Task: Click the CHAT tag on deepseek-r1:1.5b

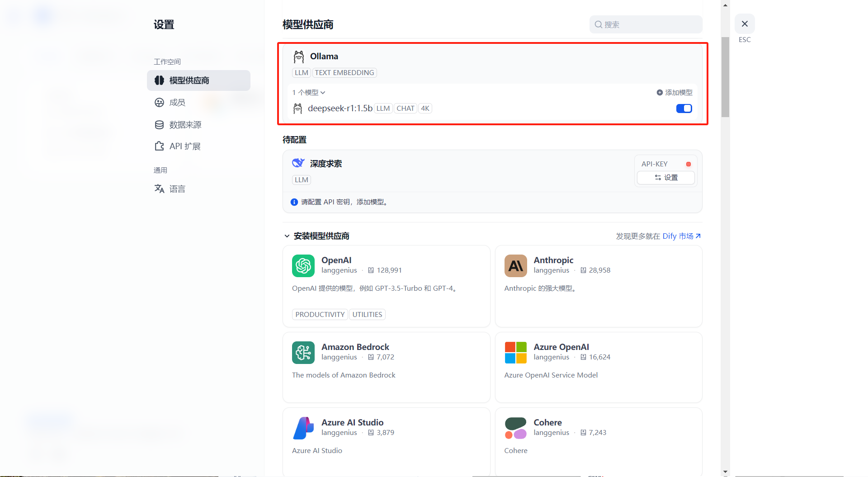Action: 406,109
